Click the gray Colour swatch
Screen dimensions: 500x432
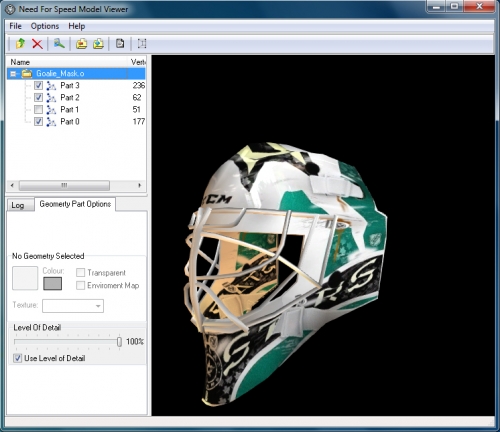click(x=52, y=284)
